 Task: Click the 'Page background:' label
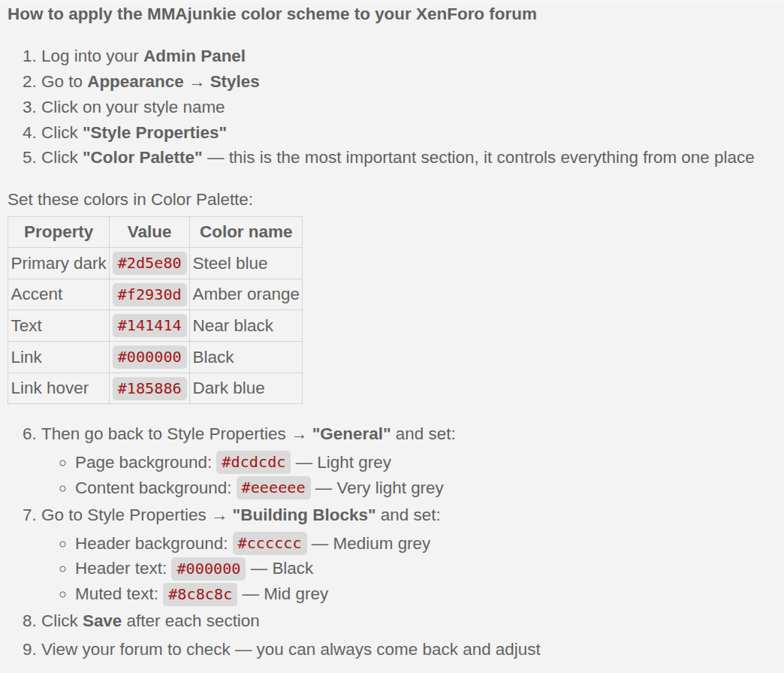[143, 463]
